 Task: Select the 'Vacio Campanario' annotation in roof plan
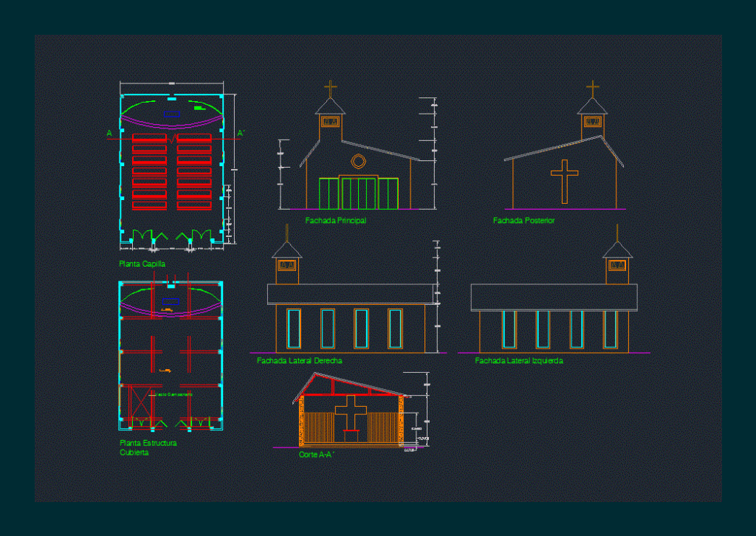pyautogui.click(x=173, y=394)
